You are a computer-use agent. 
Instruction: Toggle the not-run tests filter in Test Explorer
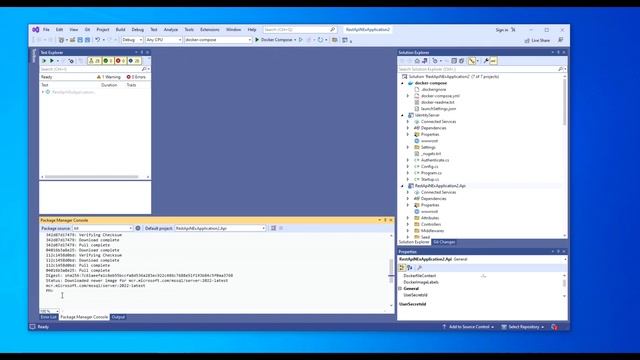(x=134, y=61)
